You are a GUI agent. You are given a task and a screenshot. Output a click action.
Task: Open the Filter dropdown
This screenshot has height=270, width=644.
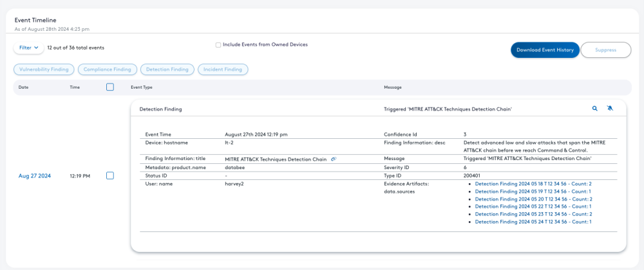(29, 48)
